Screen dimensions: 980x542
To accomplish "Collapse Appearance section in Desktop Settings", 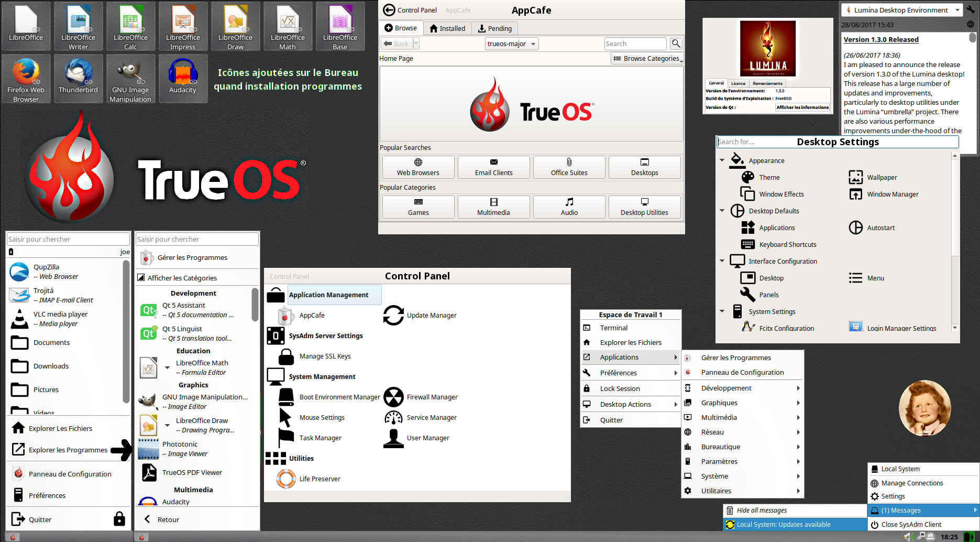I will click(x=722, y=160).
